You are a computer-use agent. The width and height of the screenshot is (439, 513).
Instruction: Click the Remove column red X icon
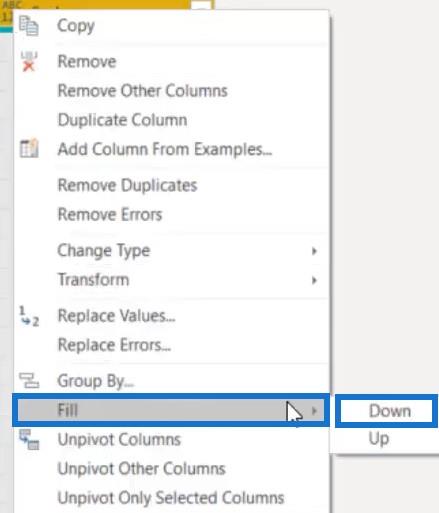29,61
